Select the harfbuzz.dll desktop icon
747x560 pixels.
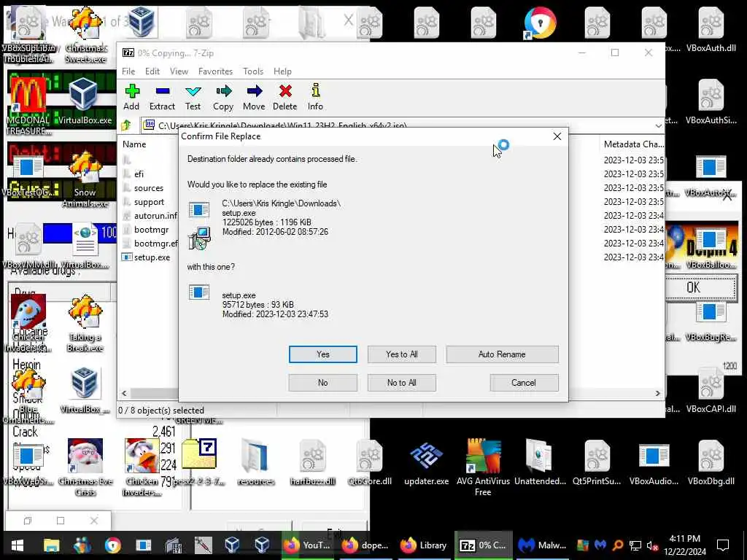pyautogui.click(x=312, y=462)
